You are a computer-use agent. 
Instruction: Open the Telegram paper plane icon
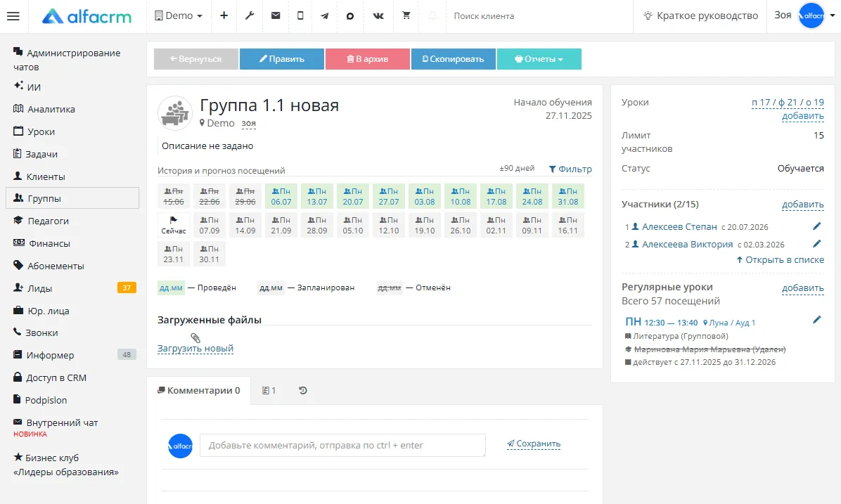[x=324, y=15]
